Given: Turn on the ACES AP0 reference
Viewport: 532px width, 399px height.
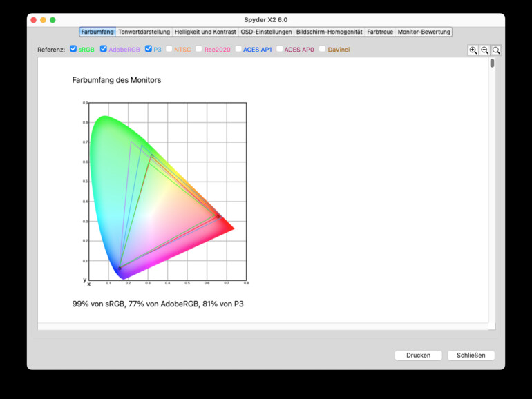Looking at the screenshot, I should click(280, 49).
